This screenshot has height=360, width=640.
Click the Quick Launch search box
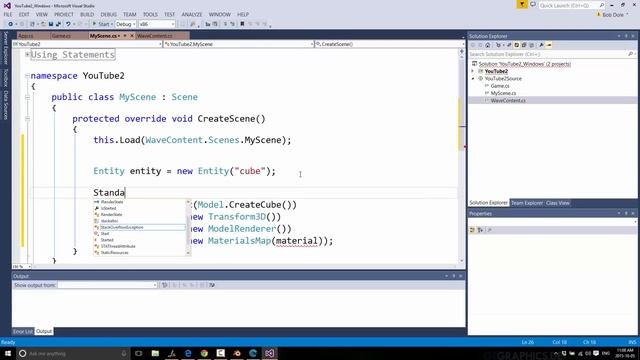(571, 5)
